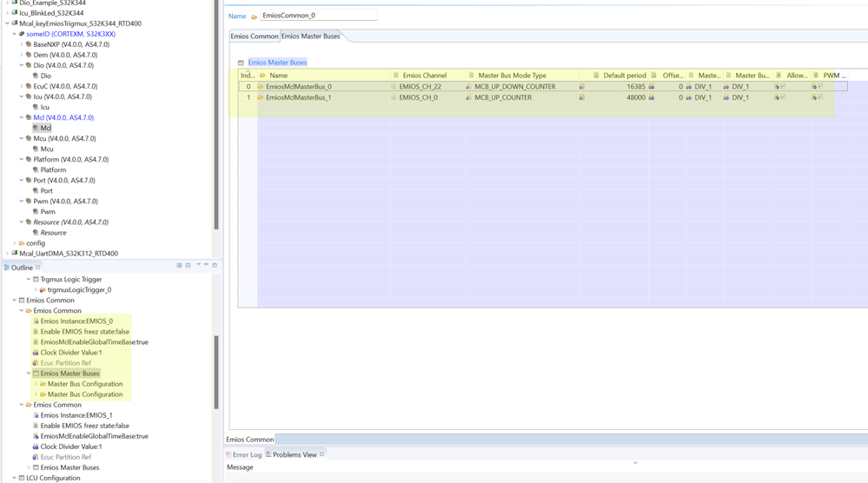The height and width of the screenshot is (483, 868).
Task: Minimize the Outline panel
Action: (206, 265)
